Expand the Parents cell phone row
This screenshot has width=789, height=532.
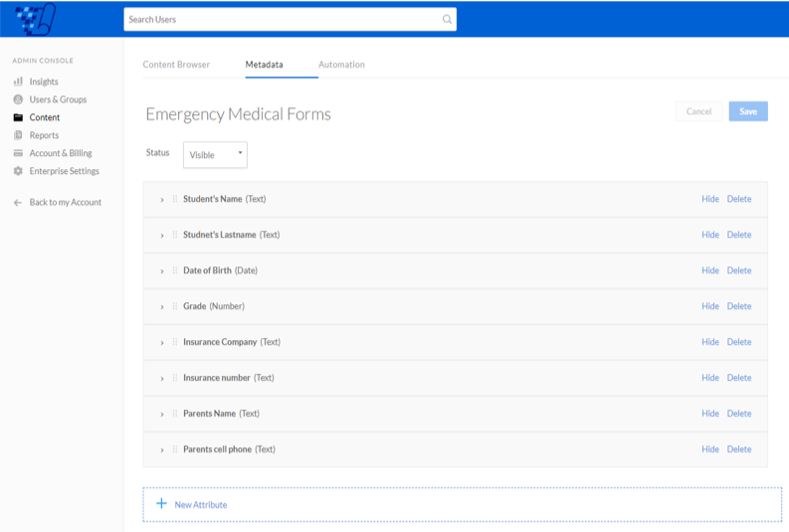coord(162,450)
